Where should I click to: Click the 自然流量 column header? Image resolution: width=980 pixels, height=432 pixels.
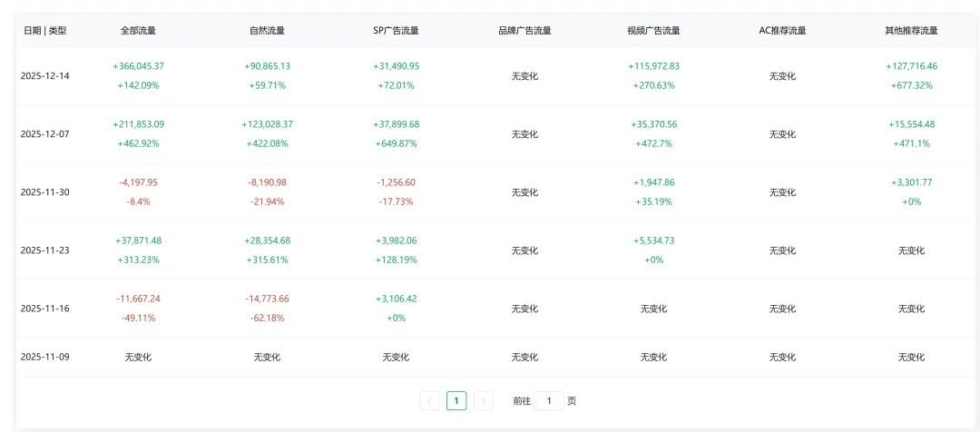click(x=267, y=31)
